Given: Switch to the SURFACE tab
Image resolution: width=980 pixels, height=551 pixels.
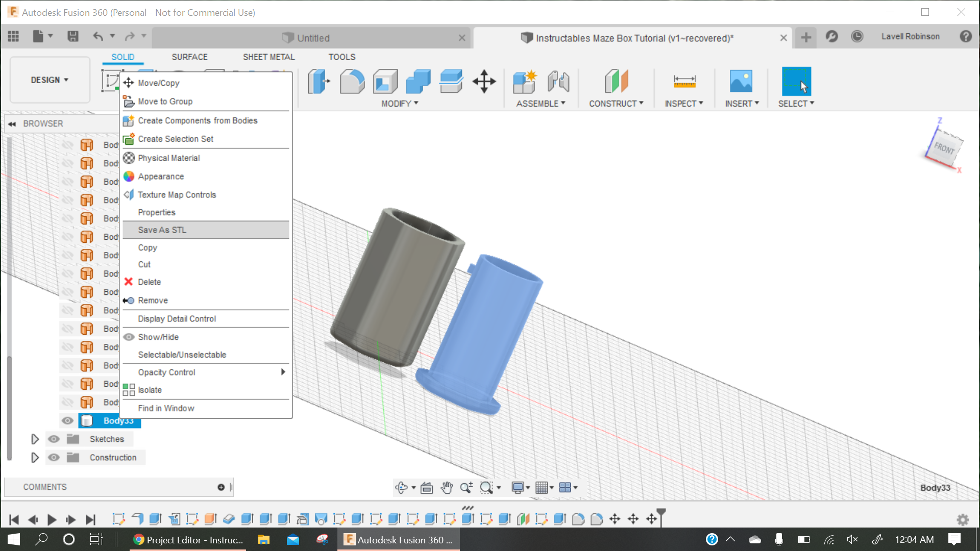Looking at the screenshot, I should coord(189,57).
